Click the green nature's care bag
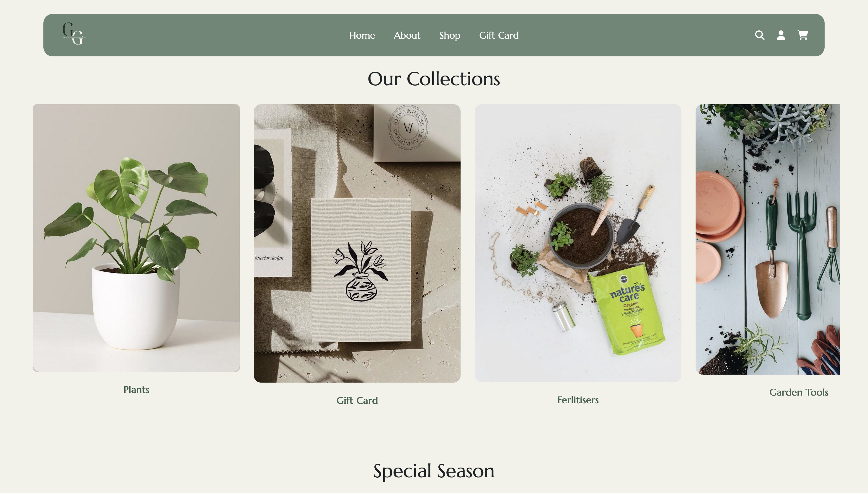Viewport: 868px width, 493px height. click(x=627, y=310)
